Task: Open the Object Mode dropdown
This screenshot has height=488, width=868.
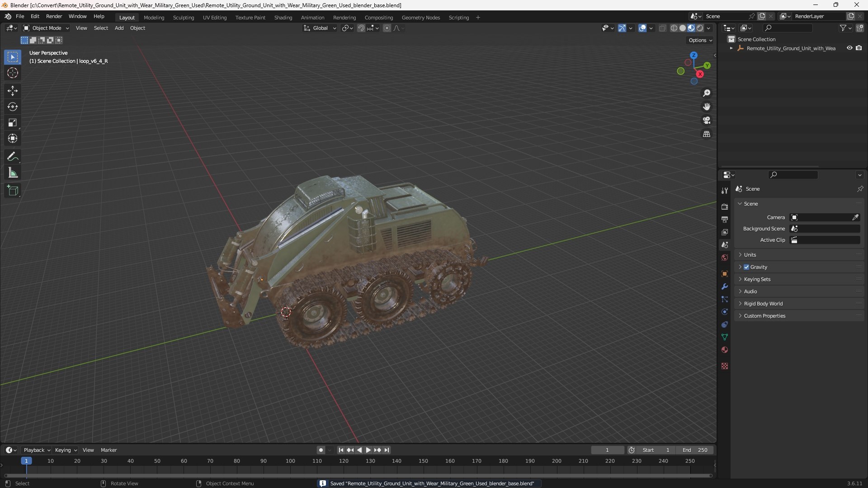Action: pyautogui.click(x=46, y=28)
